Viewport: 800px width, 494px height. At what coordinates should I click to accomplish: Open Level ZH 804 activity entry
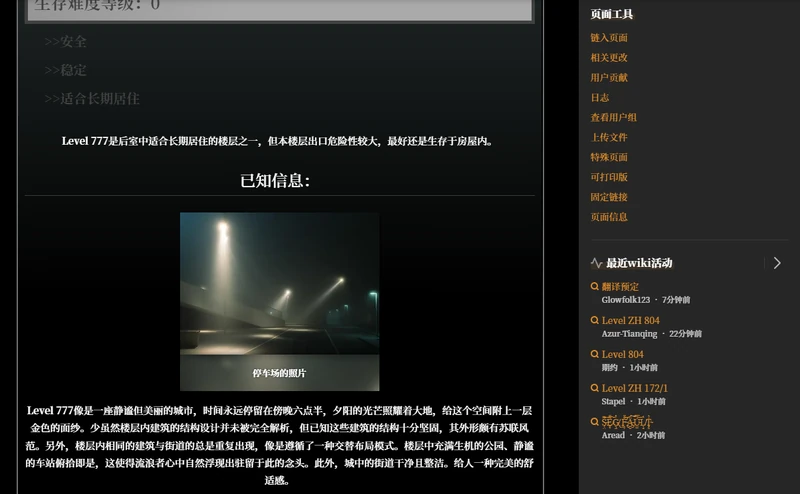click(631, 320)
